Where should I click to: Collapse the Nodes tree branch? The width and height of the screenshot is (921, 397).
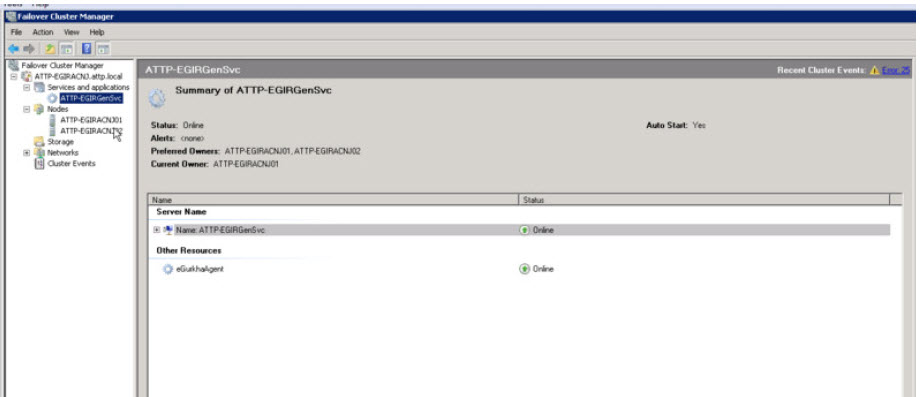[x=26, y=109]
